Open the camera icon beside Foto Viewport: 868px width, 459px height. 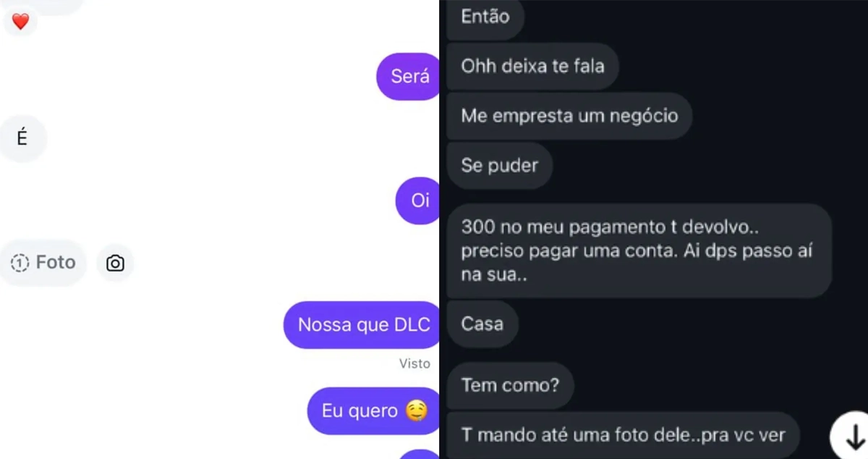tap(115, 263)
